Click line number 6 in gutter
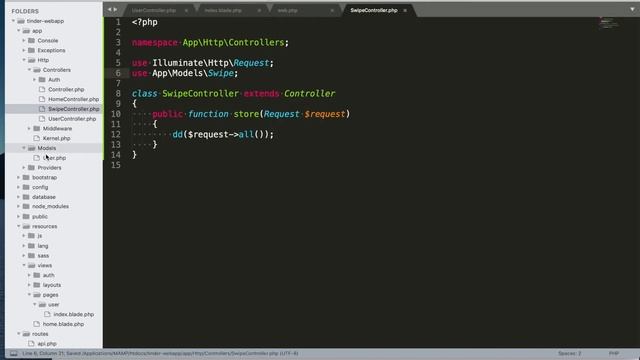Image resolution: width=640 pixels, height=360 pixels. pyautogui.click(x=118, y=73)
